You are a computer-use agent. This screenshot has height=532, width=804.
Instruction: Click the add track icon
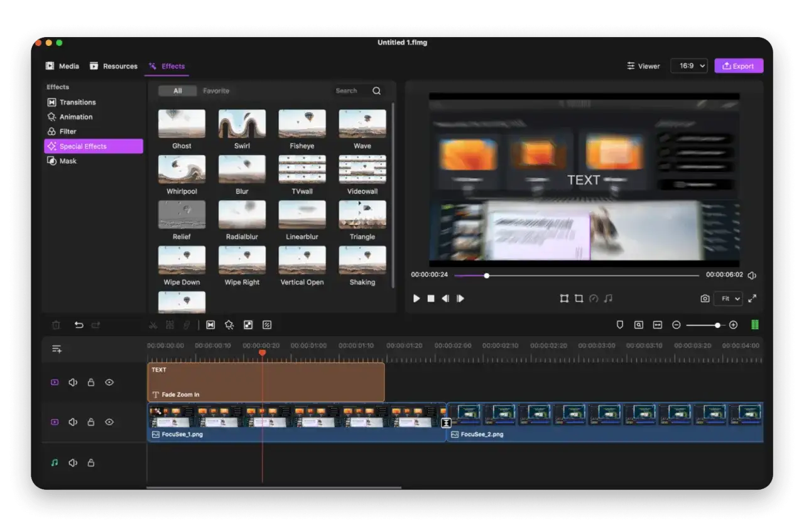57,349
